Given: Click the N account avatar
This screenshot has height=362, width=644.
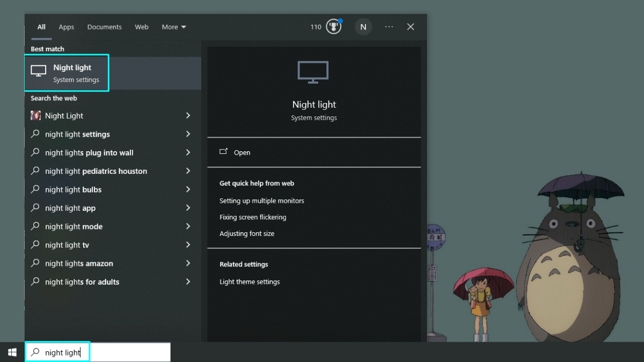Looking at the screenshot, I should (x=363, y=27).
